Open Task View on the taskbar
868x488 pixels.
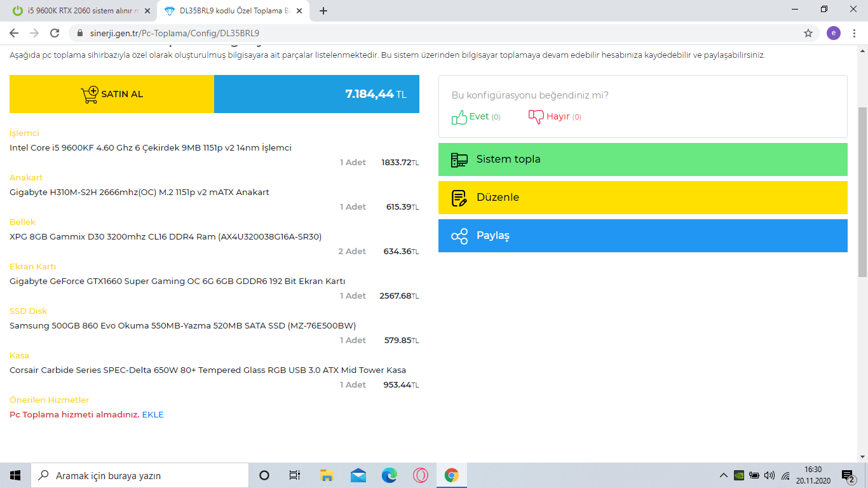[x=295, y=475]
